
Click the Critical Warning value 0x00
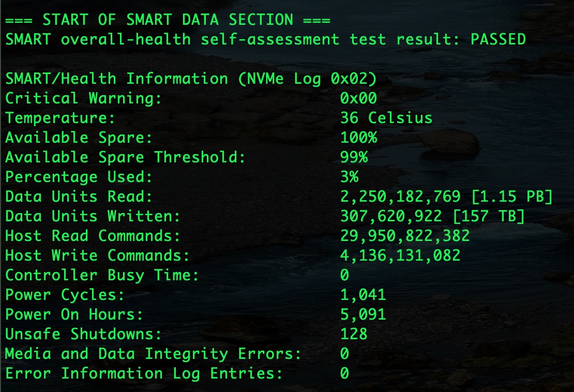[x=358, y=98]
